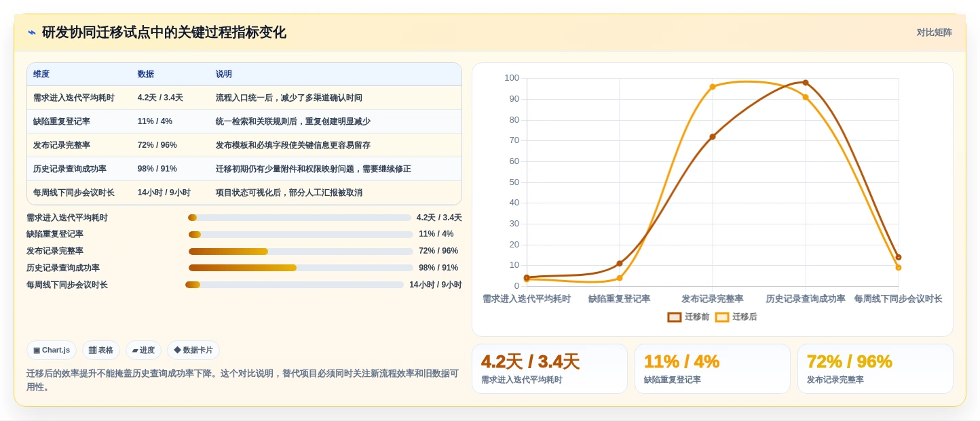Click the 4.2天 / 3.4天 data card
The height and width of the screenshot is (421, 980).
[550, 369]
